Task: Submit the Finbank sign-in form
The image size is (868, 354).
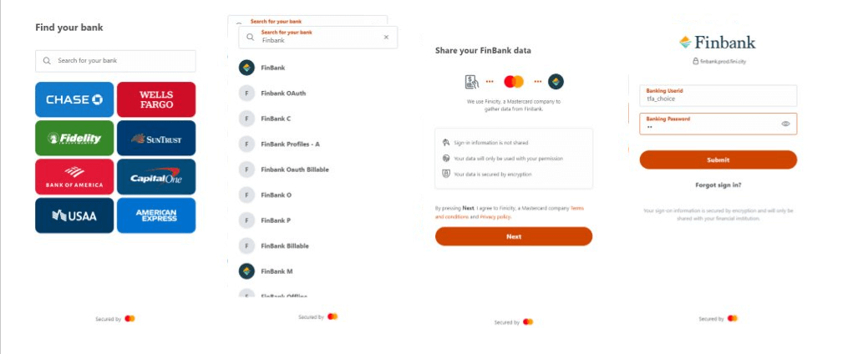Action: [x=718, y=159]
